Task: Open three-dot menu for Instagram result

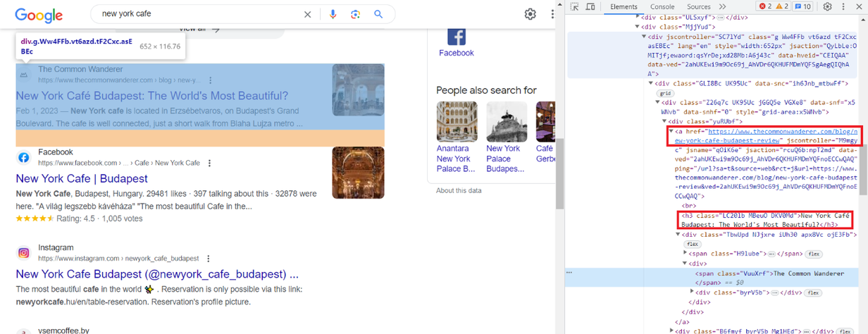Action: coord(209,259)
